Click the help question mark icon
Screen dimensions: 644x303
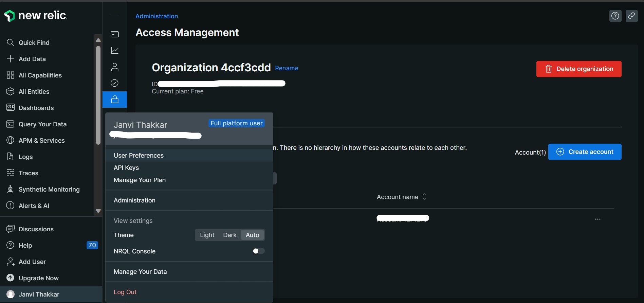coord(615,16)
